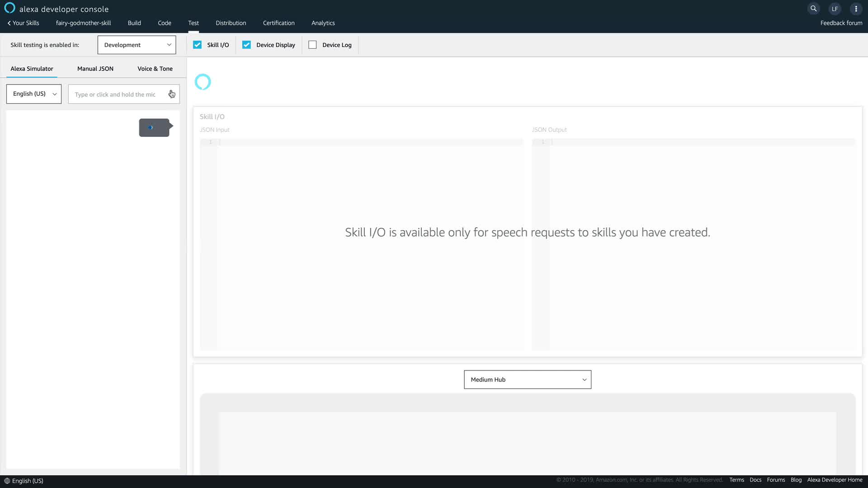Open the vertical three-dot options menu
The width and height of the screenshot is (868, 488).
click(856, 9)
